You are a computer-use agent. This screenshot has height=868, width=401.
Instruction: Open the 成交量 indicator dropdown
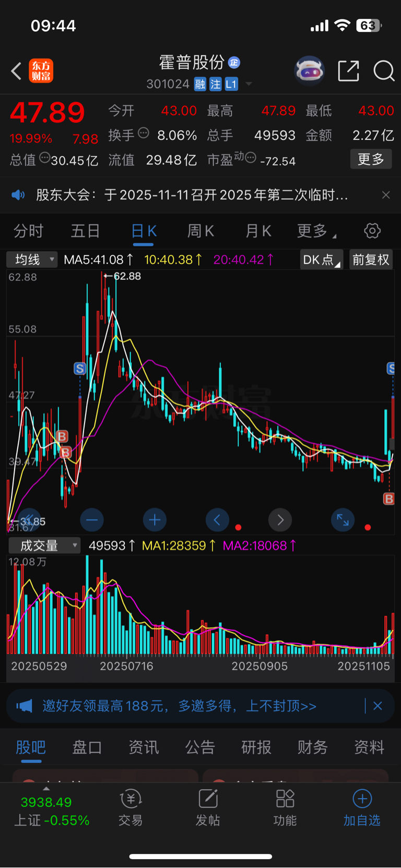44,546
